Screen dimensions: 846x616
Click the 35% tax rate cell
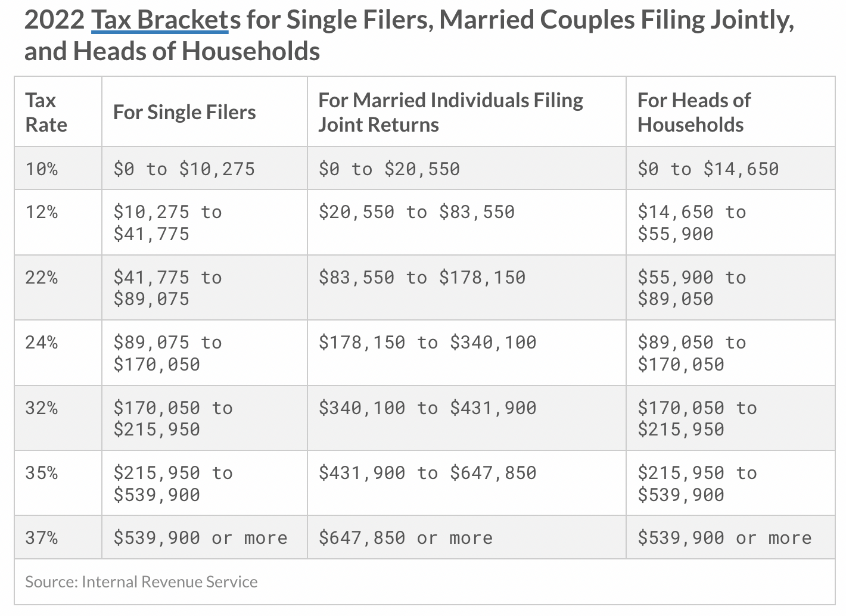[42, 473]
